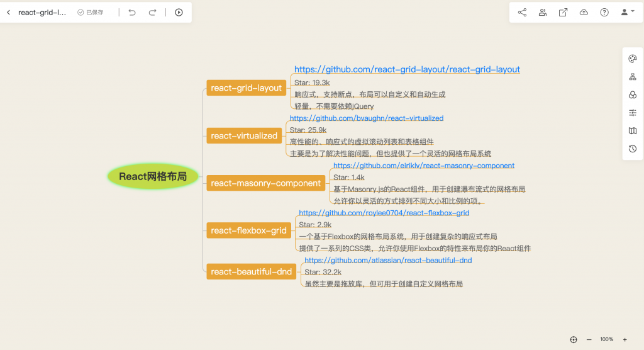Open the share icon
The height and width of the screenshot is (350, 644).
coord(522,13)
